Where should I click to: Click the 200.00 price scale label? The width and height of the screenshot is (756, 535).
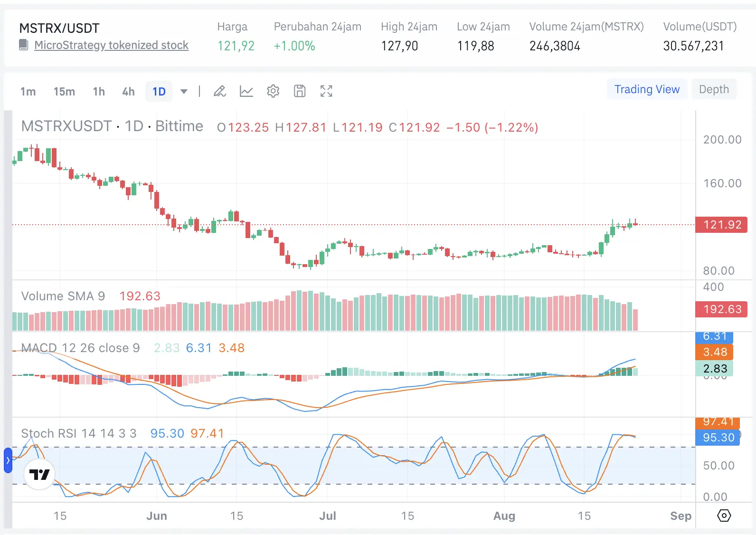coord(722,140)
